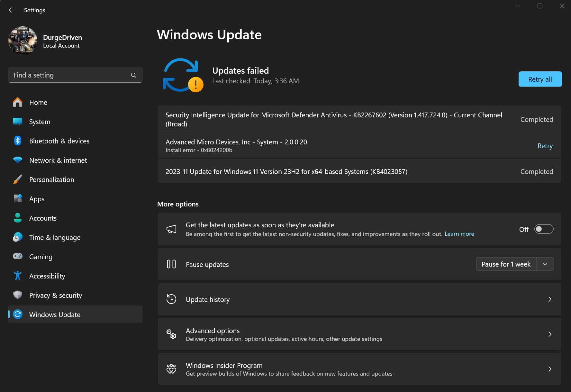Click the magnifier search icon
This screenshot has height=392, width=571.
[x=134, y=75]
